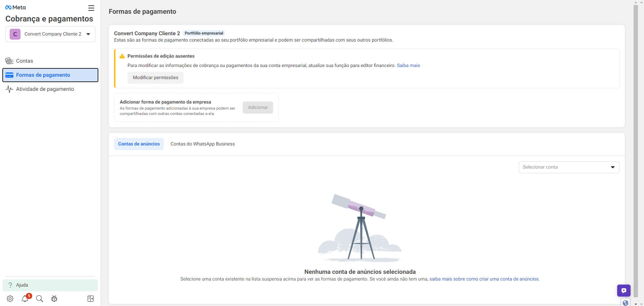Open link about creating an ad account

click(484, 279)
